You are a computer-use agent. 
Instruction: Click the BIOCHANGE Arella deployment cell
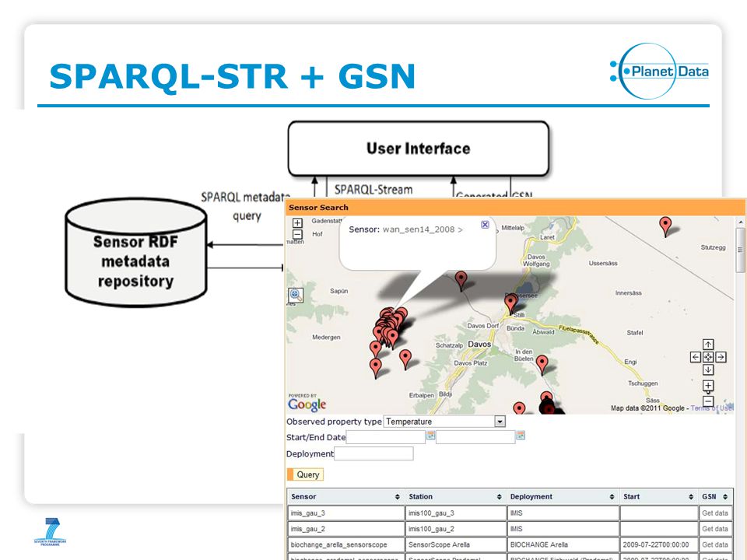click(x=563, y=544)
